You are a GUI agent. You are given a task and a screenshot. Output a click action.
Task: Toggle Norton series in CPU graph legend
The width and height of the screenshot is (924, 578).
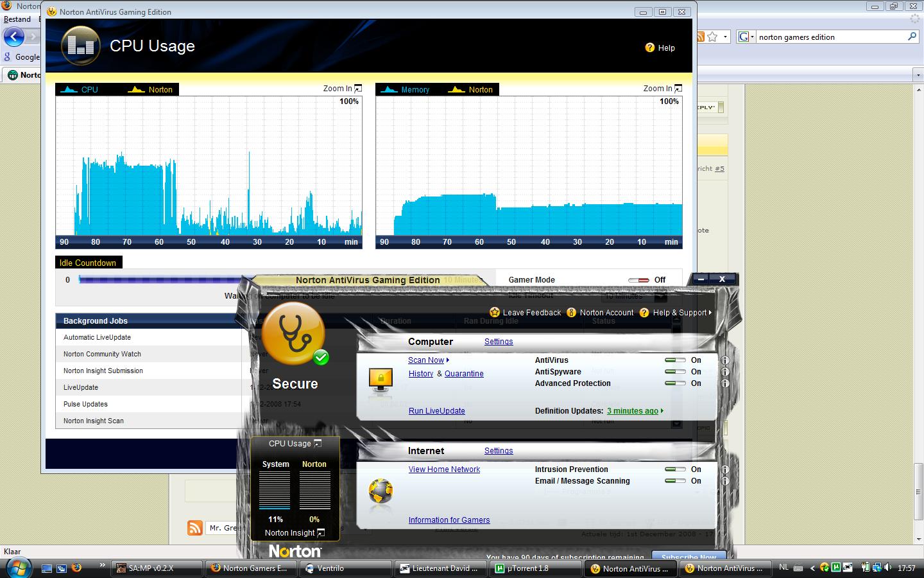pos(151,89)
